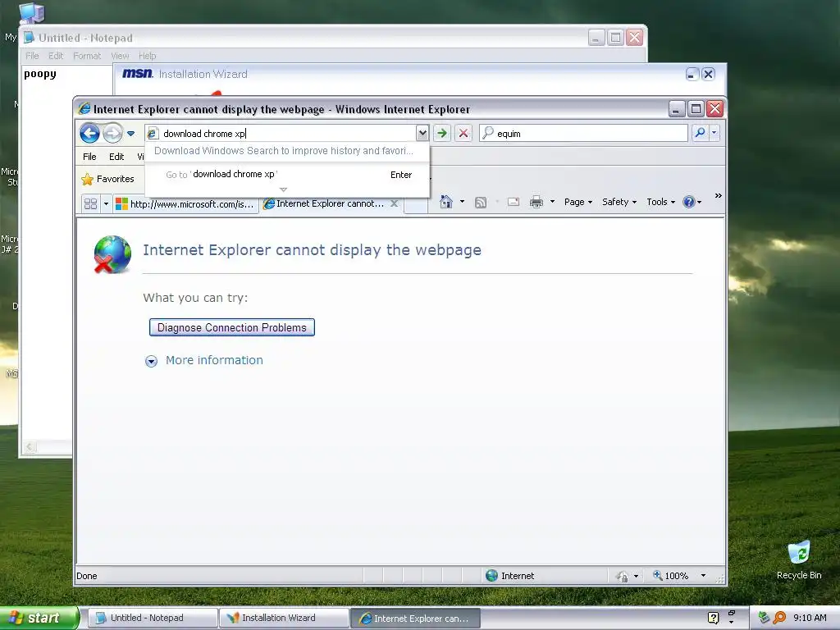The image size is (840, 630).
Task: Open Edit menu in Notepad
Action: tap(56, 56)
